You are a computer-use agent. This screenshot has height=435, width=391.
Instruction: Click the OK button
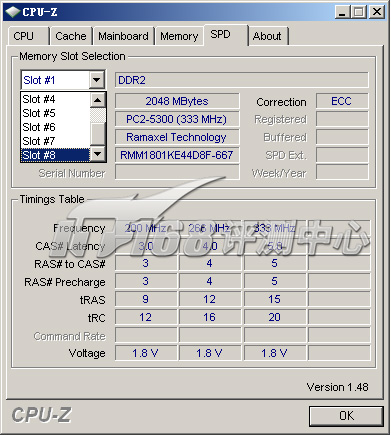click(346, 416)
